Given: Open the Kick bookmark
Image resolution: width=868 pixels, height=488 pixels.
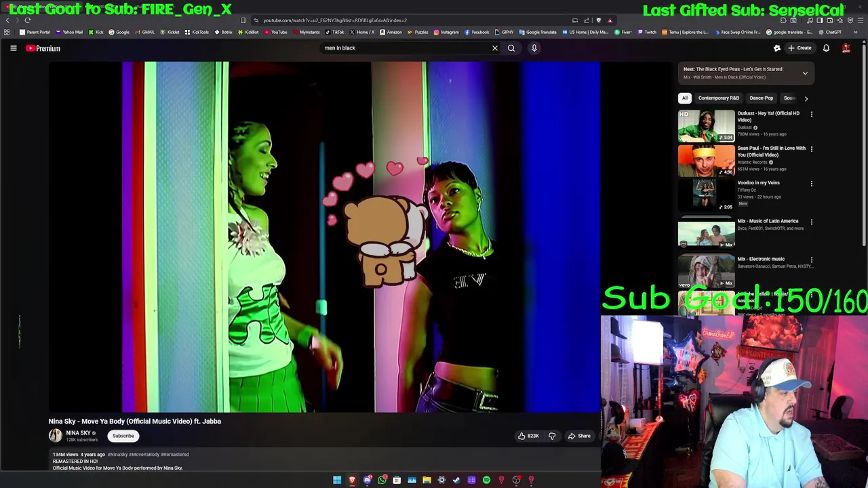Looking at the screenshot, I should [x=96, y=32].
